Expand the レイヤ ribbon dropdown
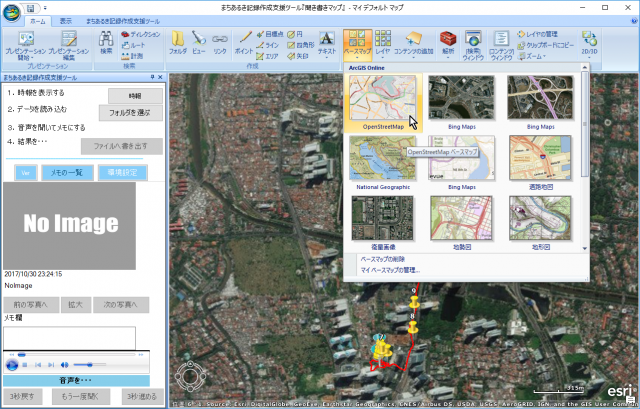The height and width of the screenshot is (409, 640). pyautogui.click(x=382, y=58)
